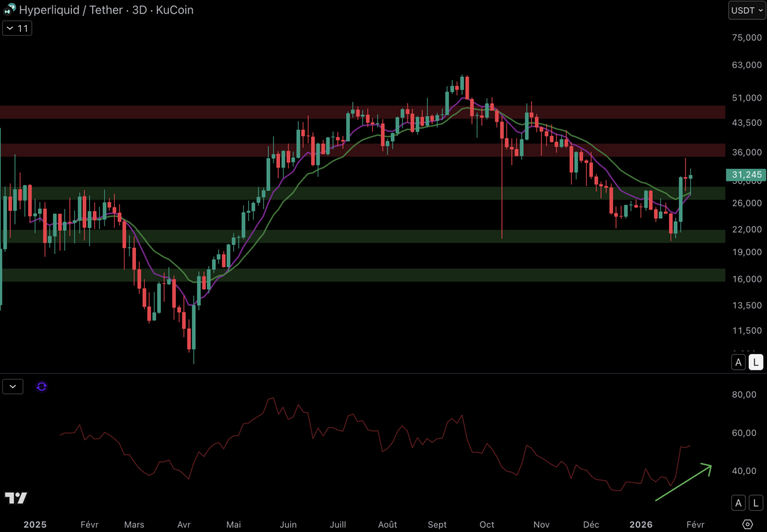Toggle log scale L on main price axis
The image size is (767, 532).
click(756, 363)
